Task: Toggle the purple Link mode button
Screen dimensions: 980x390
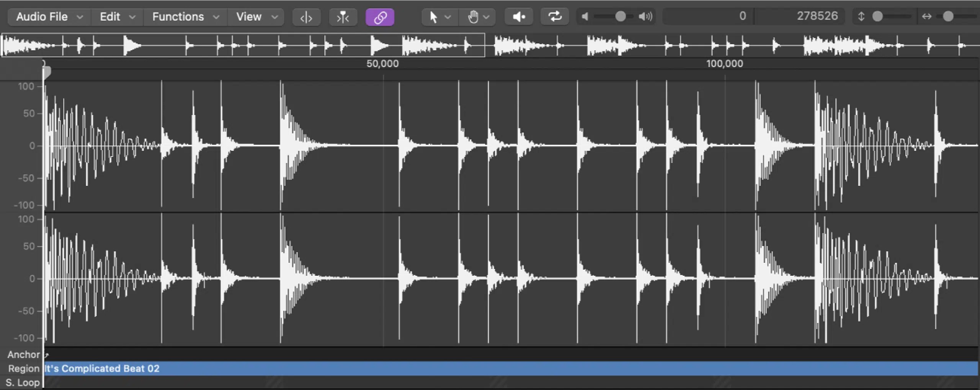Action: (x=380, y=16)
